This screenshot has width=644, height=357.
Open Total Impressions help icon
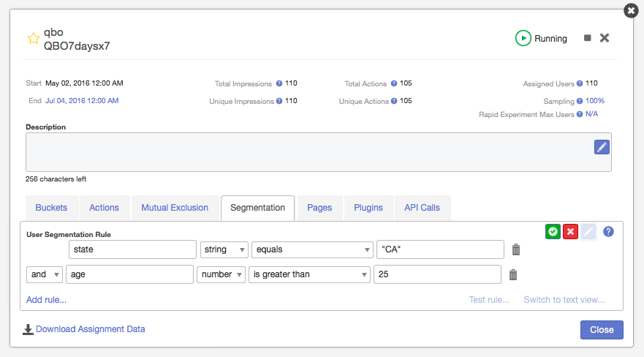point(279,83)
